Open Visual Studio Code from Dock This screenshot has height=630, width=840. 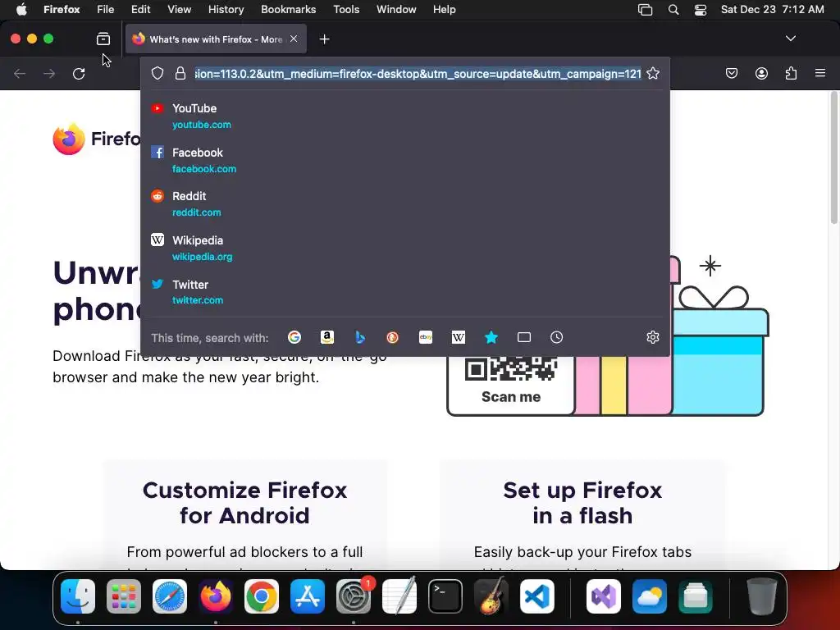click(x=536, y=596)
